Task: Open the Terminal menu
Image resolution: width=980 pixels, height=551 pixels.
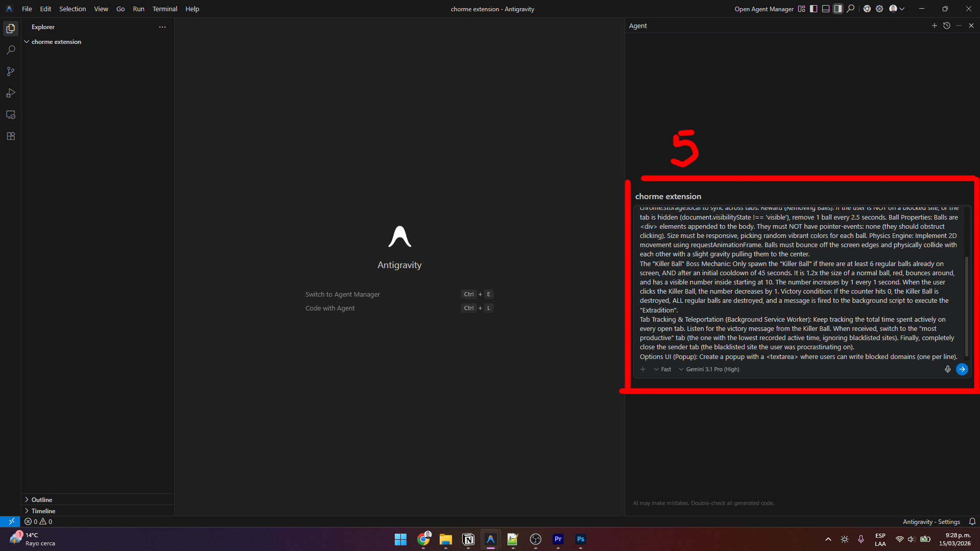Action: pyautogui.click(x=164, y=9)
